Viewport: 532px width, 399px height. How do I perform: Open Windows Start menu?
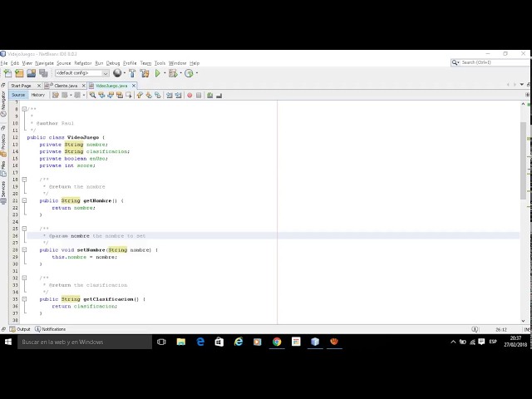pos(8,342)
